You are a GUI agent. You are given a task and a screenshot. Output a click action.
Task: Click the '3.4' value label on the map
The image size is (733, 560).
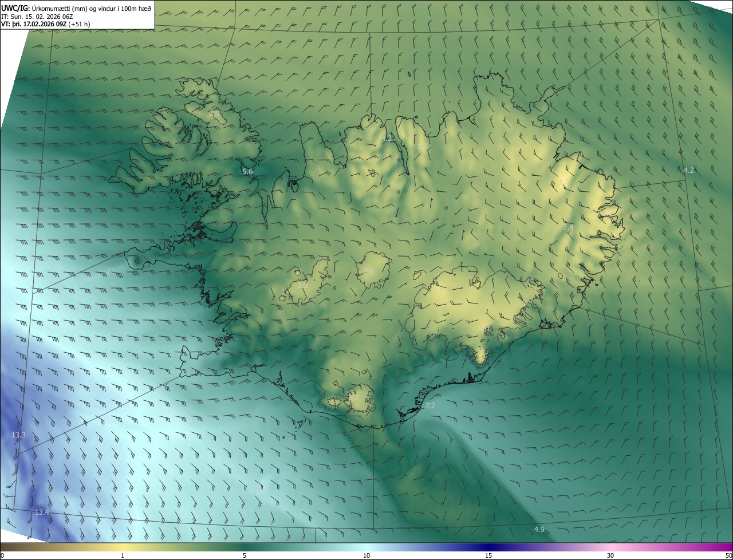pyautogui.click(x=568, y=227)
